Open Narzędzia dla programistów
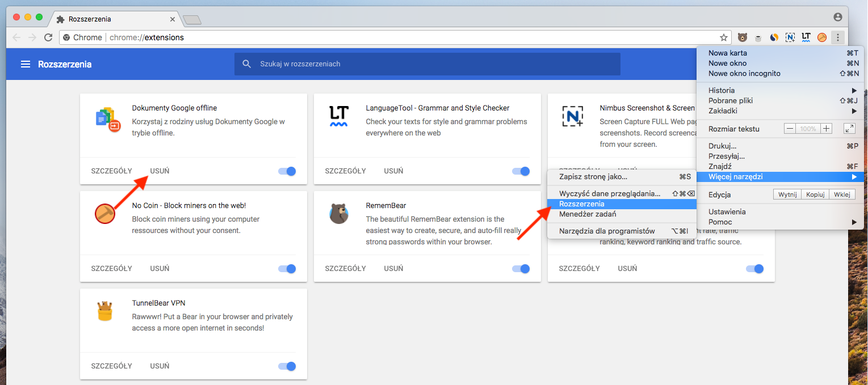This screenshot has height=385, width=868. 622,231
